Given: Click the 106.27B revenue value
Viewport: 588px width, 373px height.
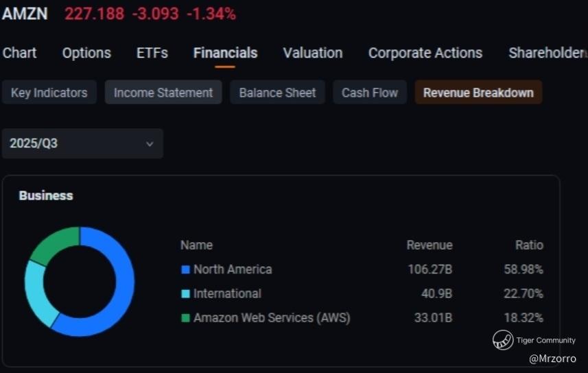Looking at the screenshot, I should [x=430, y=269].
